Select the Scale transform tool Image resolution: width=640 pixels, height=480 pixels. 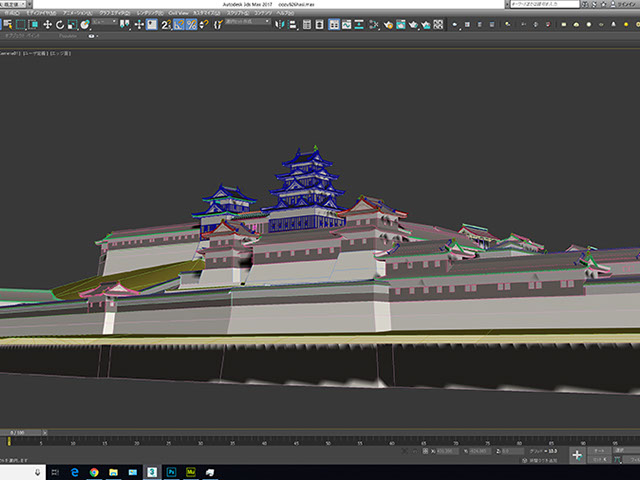click(x=72, y=24)
